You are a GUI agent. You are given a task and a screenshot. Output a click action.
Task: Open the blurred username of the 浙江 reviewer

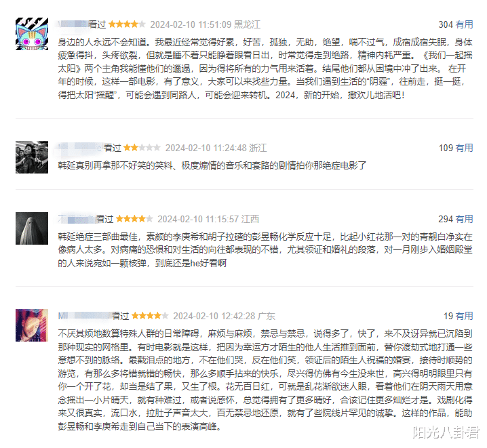(x=80, y=148)
